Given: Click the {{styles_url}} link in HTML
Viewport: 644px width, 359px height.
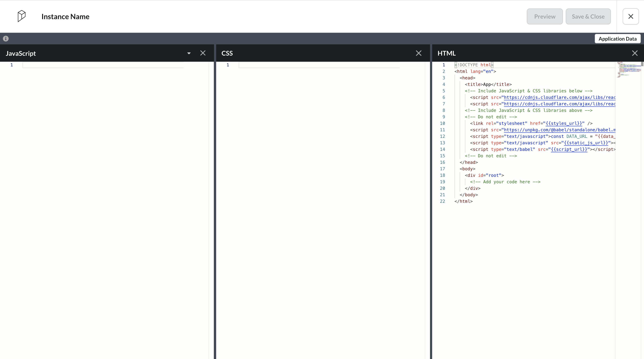Looking at the screenshot, I should point(564,123).
